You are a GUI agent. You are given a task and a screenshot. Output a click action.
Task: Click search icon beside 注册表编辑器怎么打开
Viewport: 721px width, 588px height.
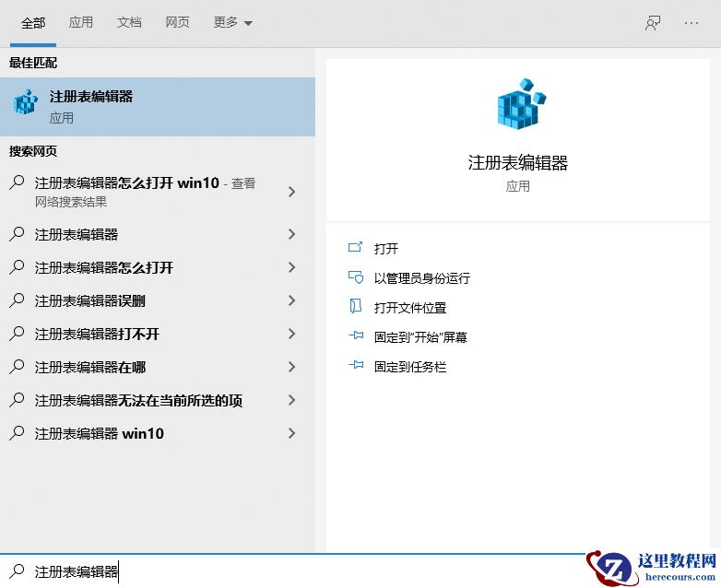tap(17, 267)
